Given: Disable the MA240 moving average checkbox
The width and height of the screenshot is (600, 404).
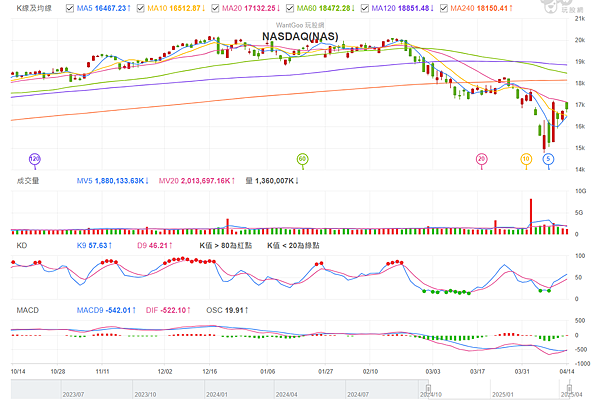Looking at the screenshot, I should click(443, 8).
